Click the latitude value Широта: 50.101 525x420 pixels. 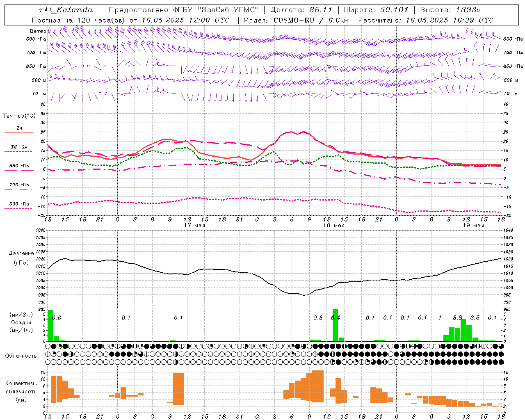(x=376, y=10)
